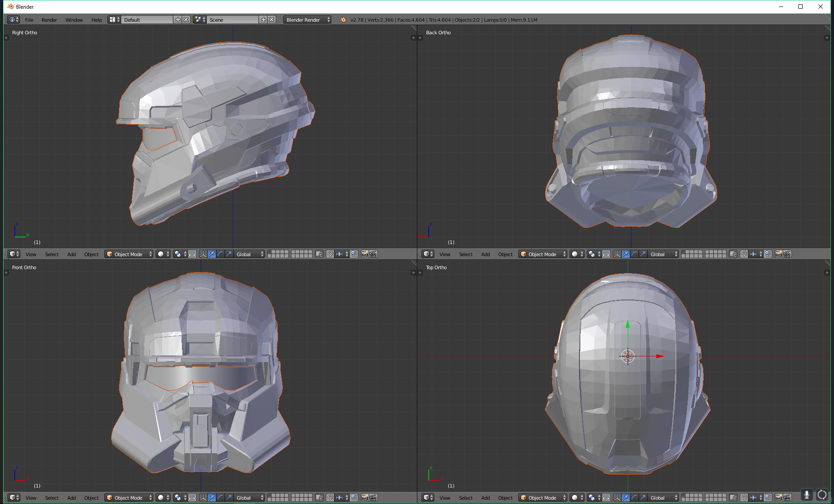Open pivot point selector in Front Ortho viewport

(180, 497)
